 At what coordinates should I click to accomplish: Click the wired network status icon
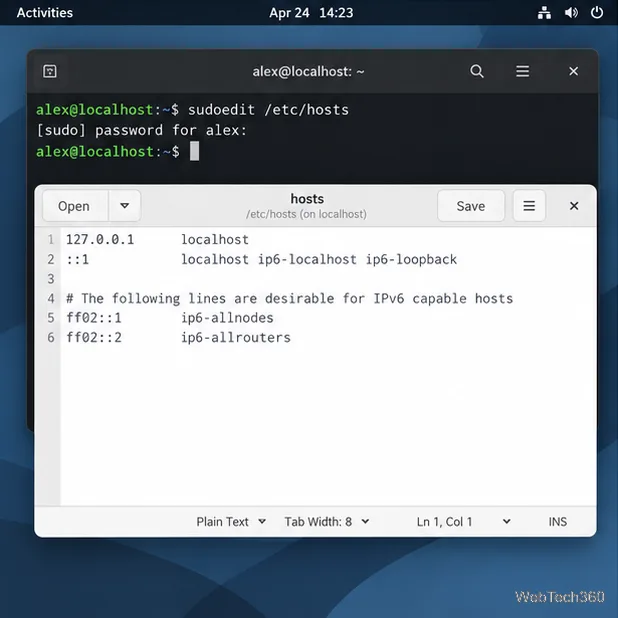(544, 13)
